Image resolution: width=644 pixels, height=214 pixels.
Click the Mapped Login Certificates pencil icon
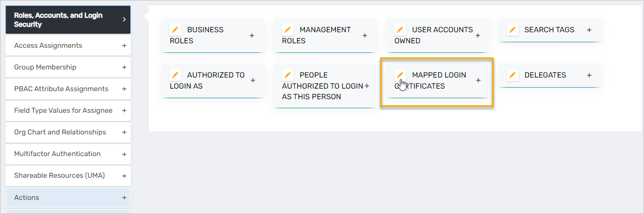pos(400,75)
